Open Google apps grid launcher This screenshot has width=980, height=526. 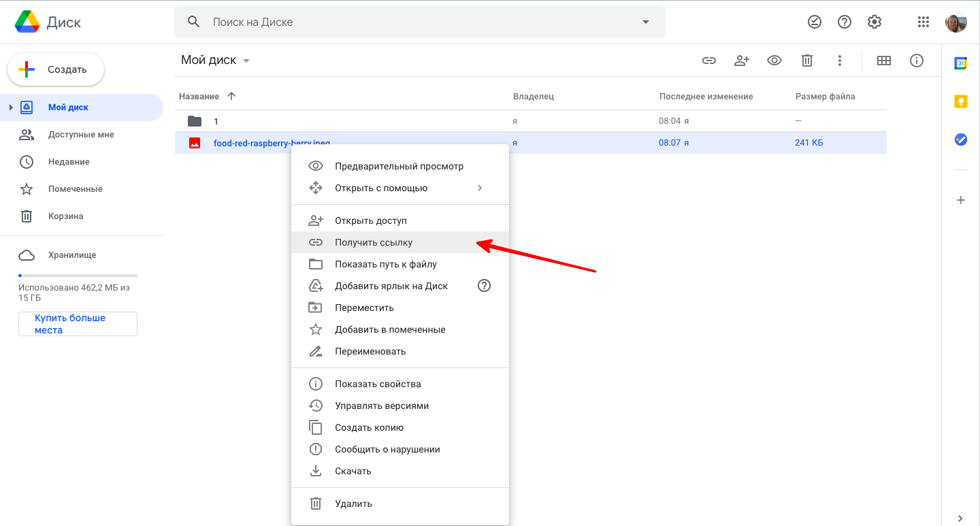(924, 22)
